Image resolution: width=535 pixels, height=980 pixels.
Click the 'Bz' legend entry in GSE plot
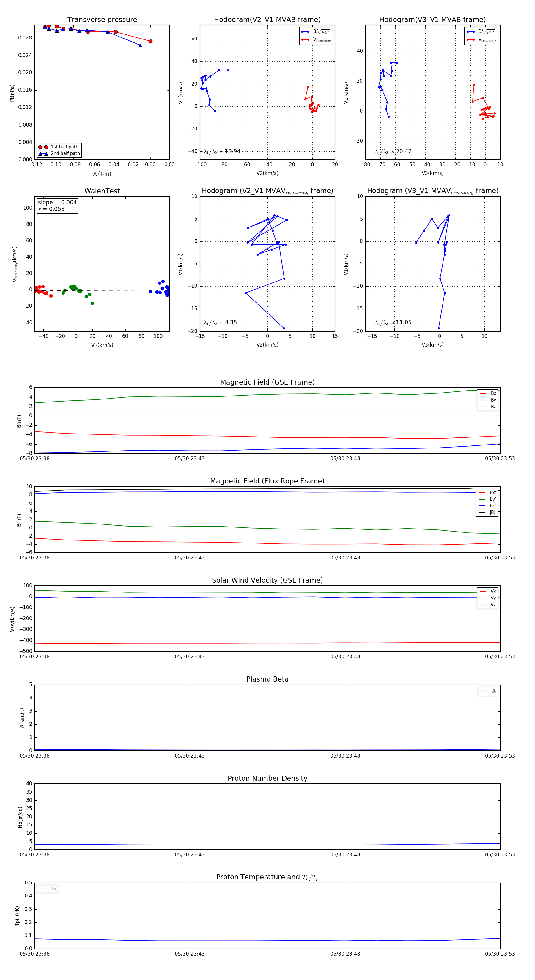tap(488, 407)
